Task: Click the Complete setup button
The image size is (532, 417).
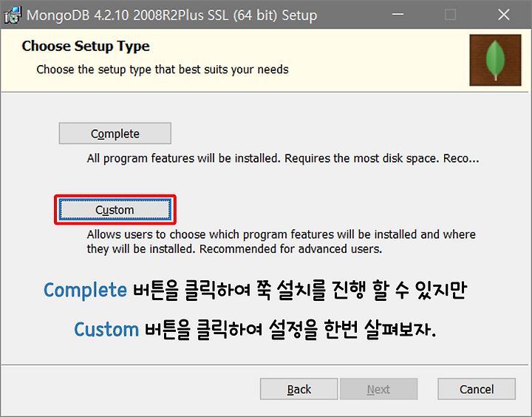Action: [115, 133]
